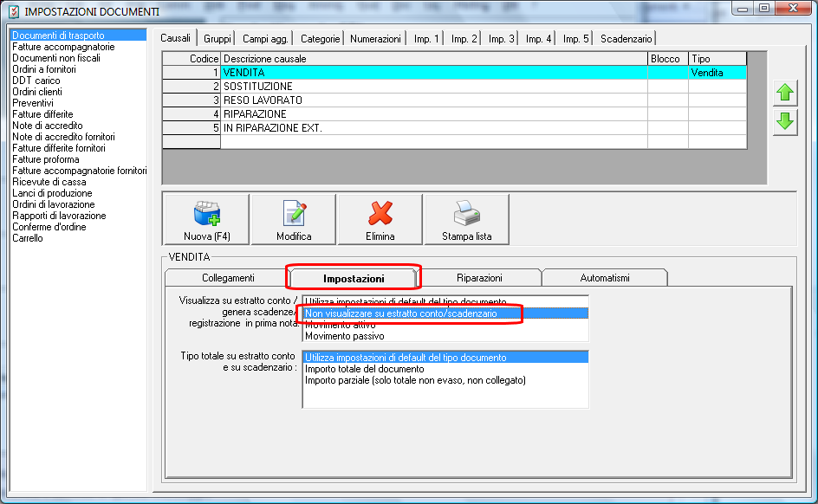This screenshot has height=504, width=818.
Task: Switch to the Automatismi sub-tab
Action: click(x=605, y=278)
